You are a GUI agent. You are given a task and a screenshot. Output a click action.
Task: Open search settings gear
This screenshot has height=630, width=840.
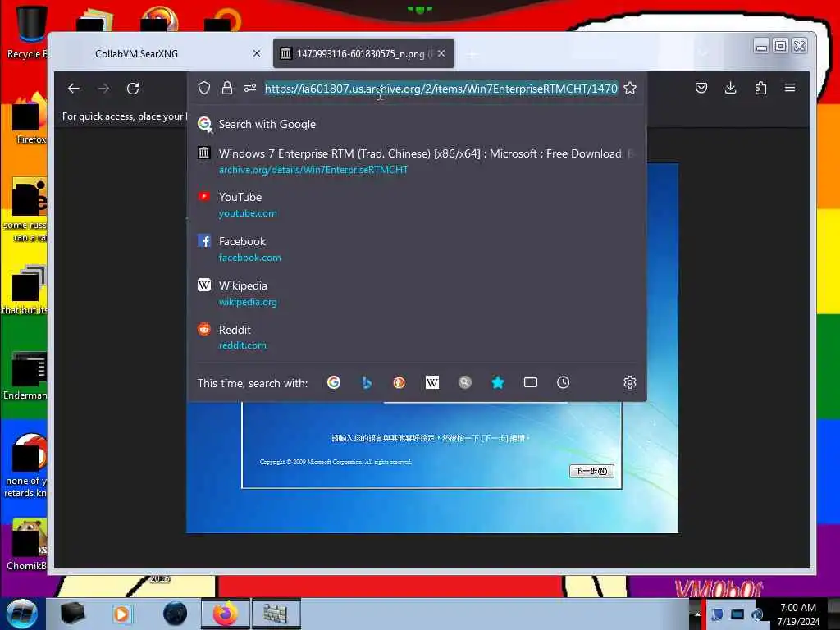pyautogui.click(x=630, y=382)
